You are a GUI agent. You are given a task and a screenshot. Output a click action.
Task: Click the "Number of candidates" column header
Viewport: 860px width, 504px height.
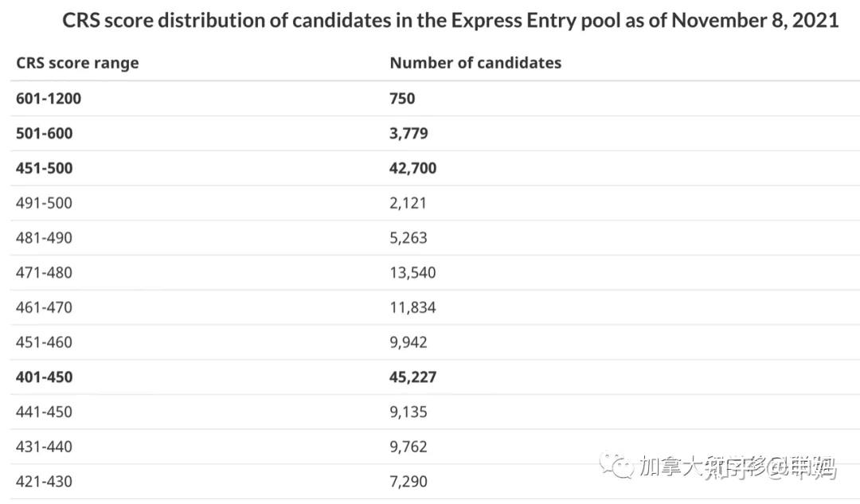[x=475, y=63]
